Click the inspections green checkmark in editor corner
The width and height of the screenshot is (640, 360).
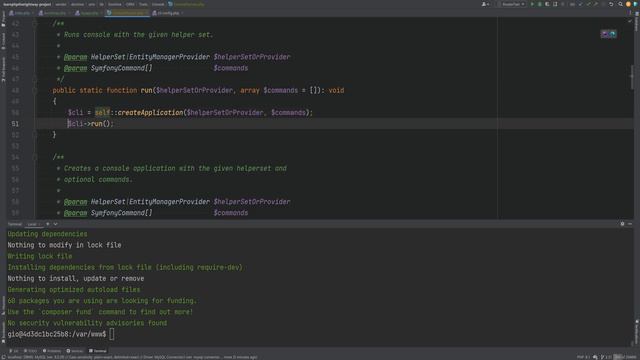coord(630,21)
